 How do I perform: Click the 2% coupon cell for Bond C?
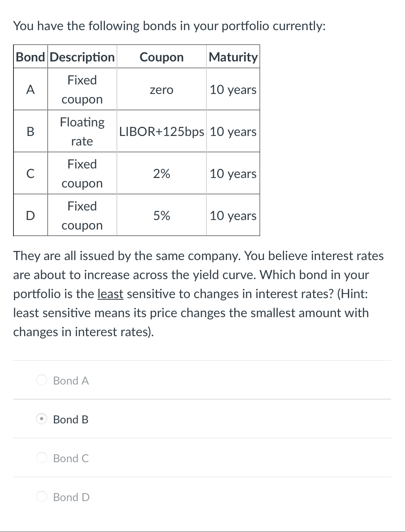tap(161, 174)
